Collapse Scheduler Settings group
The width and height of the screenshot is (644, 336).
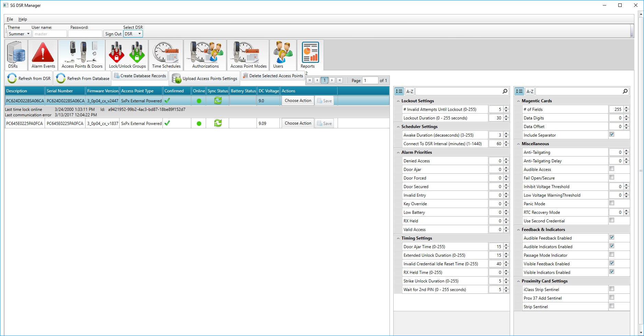(398, 127)
